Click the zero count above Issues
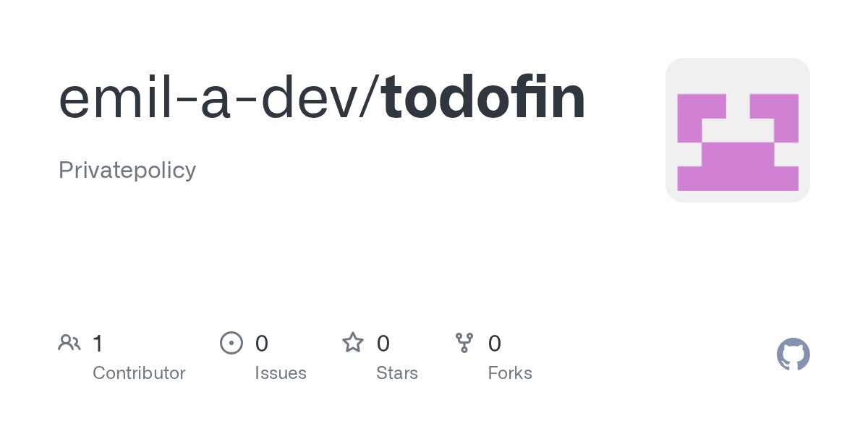 click(x=262, y=343)
